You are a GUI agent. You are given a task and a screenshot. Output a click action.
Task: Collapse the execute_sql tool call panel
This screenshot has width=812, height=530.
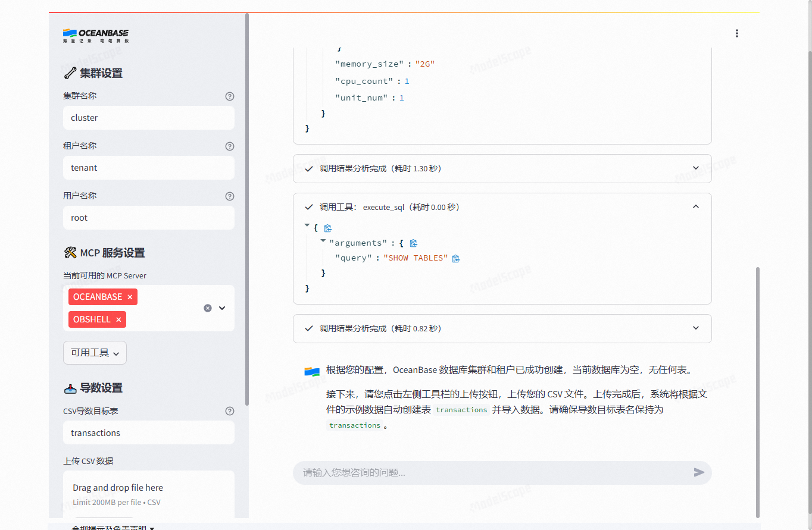pyautogui.click(x=695, y=206)
